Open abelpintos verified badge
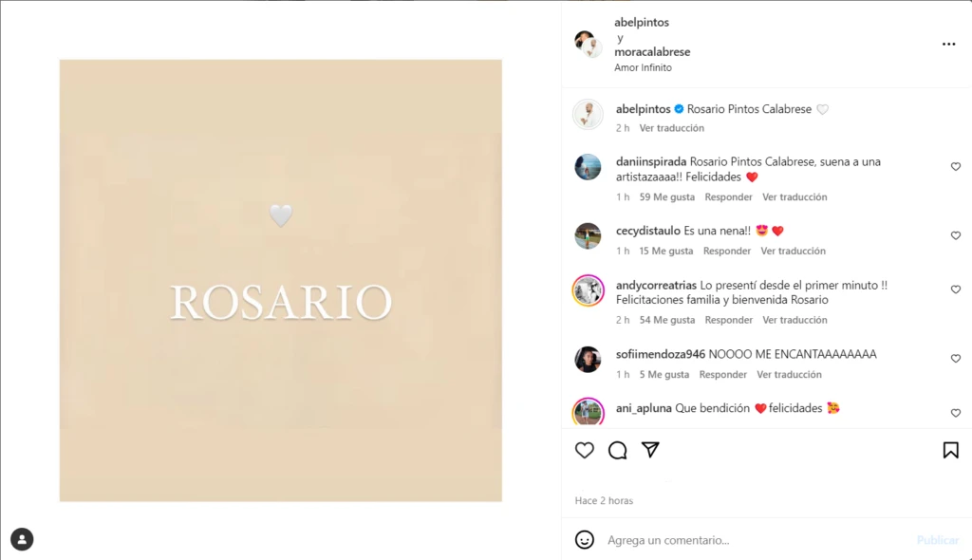The height and width of the screenshot is (560, 972). [679, 109]
